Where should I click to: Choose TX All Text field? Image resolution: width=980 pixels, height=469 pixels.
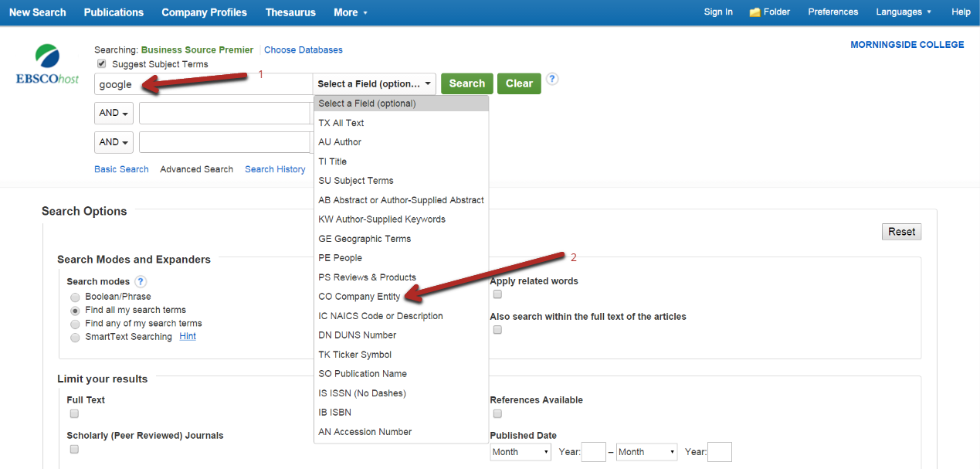(x=402, y=123)
